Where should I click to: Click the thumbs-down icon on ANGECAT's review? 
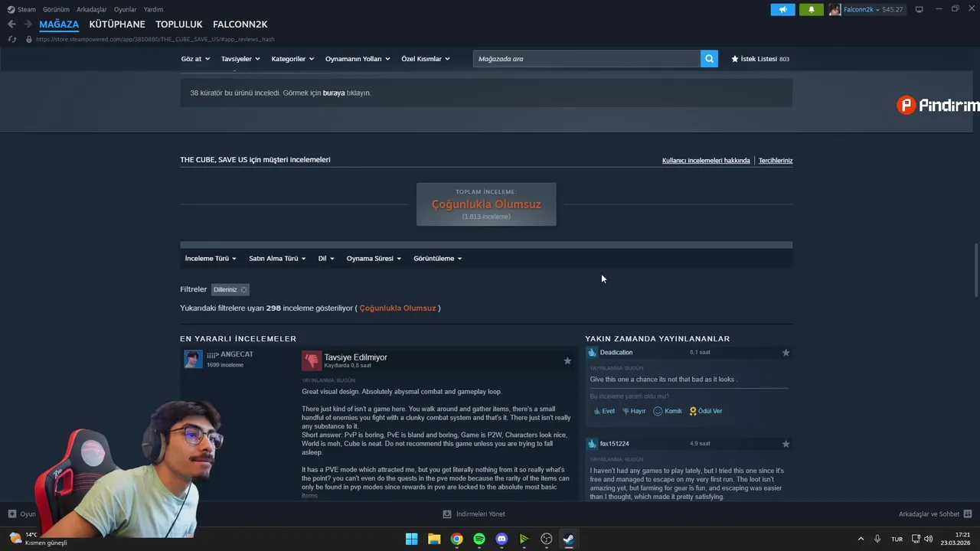[x=312, y=360]
